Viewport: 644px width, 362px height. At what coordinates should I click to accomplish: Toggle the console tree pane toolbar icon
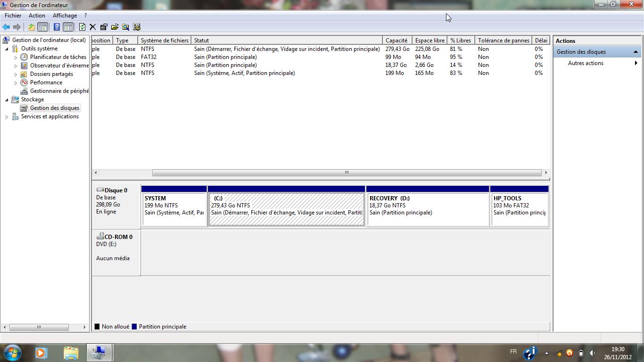pos(42,27)
